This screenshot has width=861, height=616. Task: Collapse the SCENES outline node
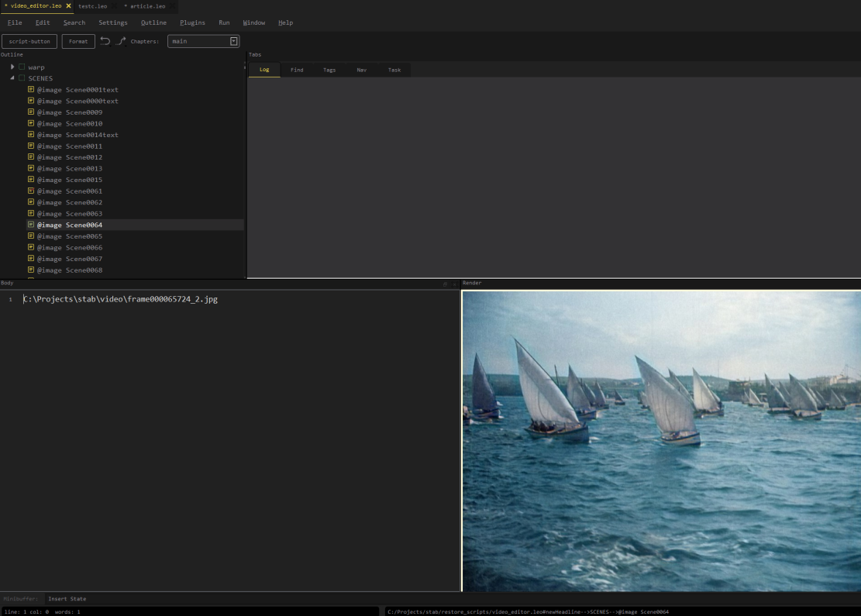[12, 78]
